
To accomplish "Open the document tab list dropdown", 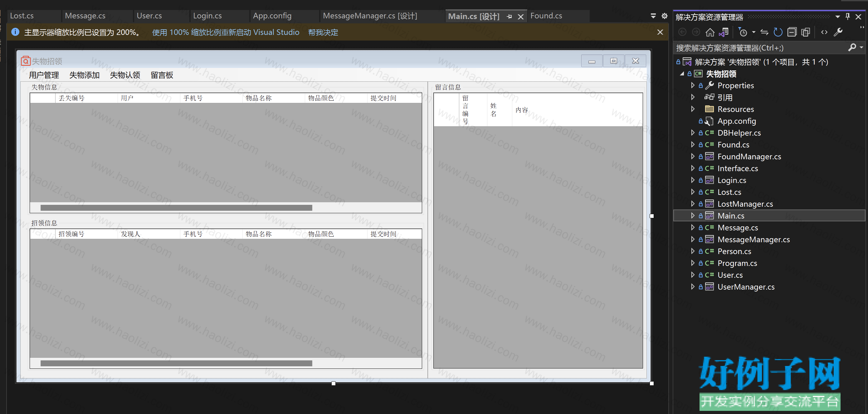I will pos(653,16).
